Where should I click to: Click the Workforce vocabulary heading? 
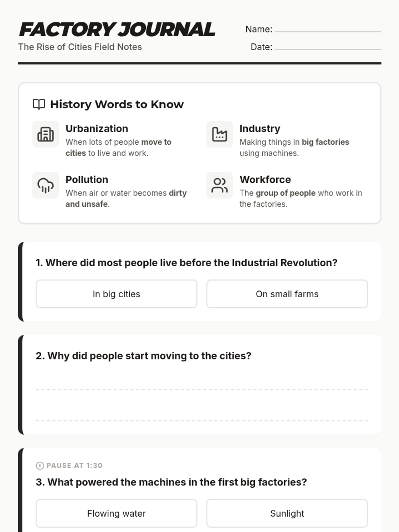(265, 179)
